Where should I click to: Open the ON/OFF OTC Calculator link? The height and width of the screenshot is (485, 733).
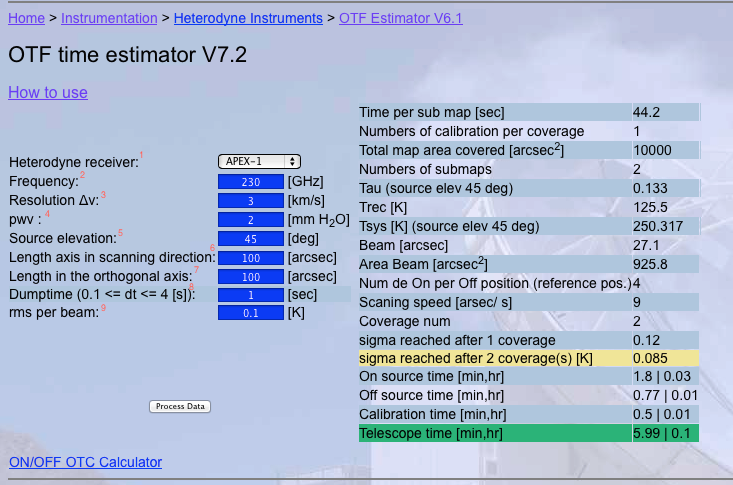[x=85, y=462]
